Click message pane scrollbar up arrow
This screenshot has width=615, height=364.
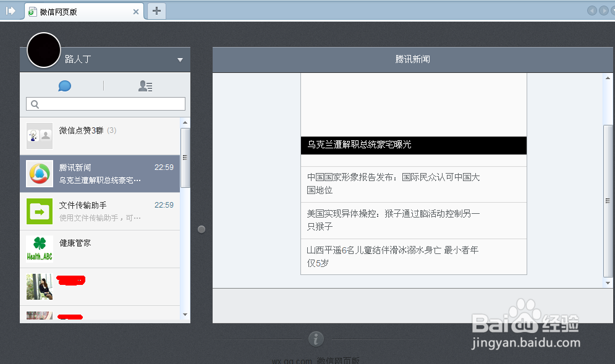608,78
